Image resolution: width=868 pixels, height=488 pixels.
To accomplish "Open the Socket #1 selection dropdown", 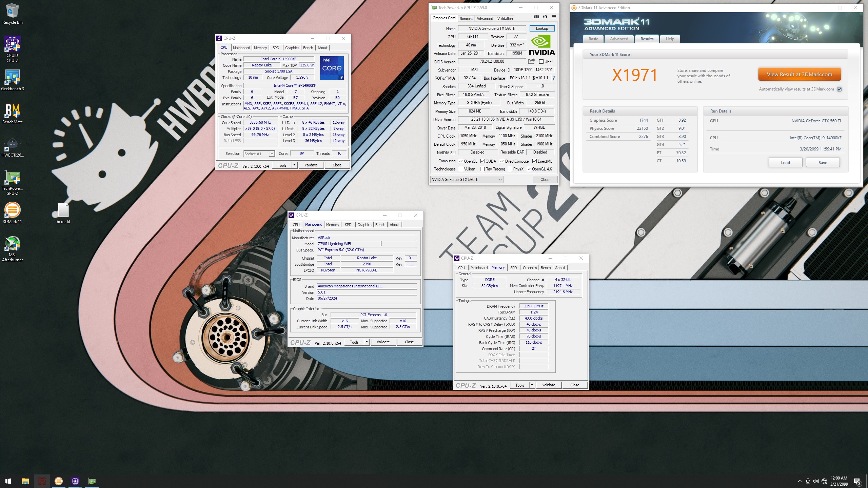I will [259, 154].
